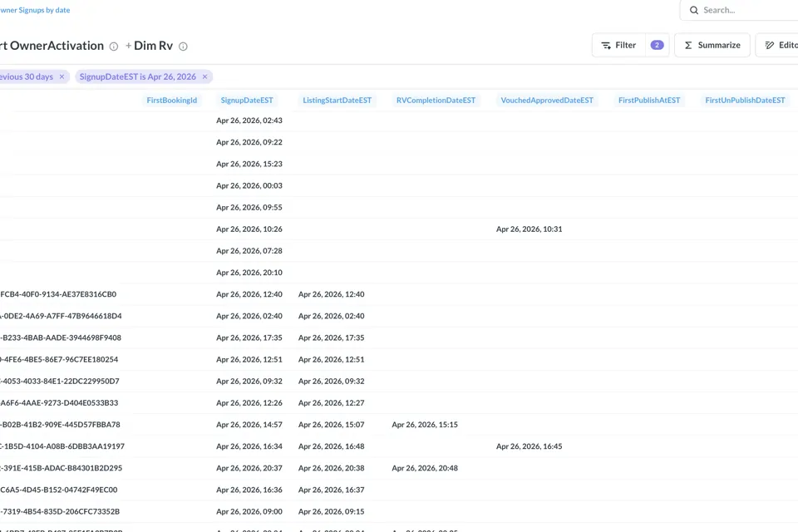Open the SignupDateEST column header menu
The width and height of the screenshot is (798, 532).
247,101
